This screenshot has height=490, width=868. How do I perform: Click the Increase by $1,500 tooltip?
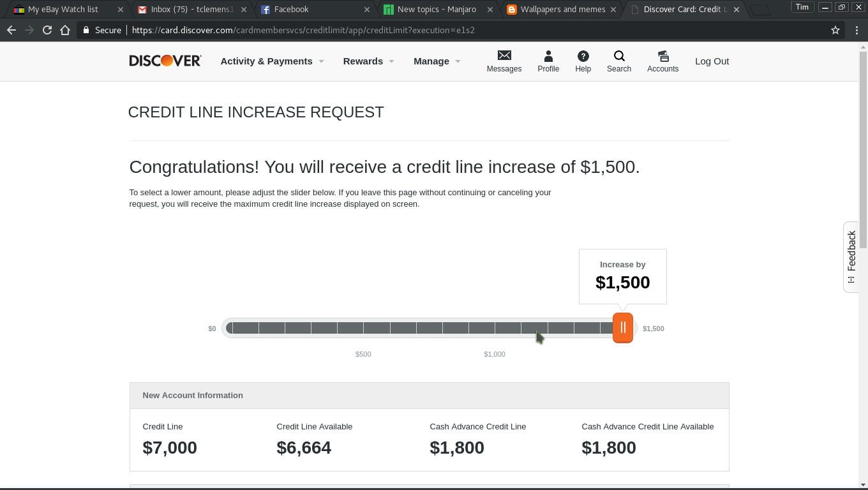pyautogui.click(x=623, y=276)
